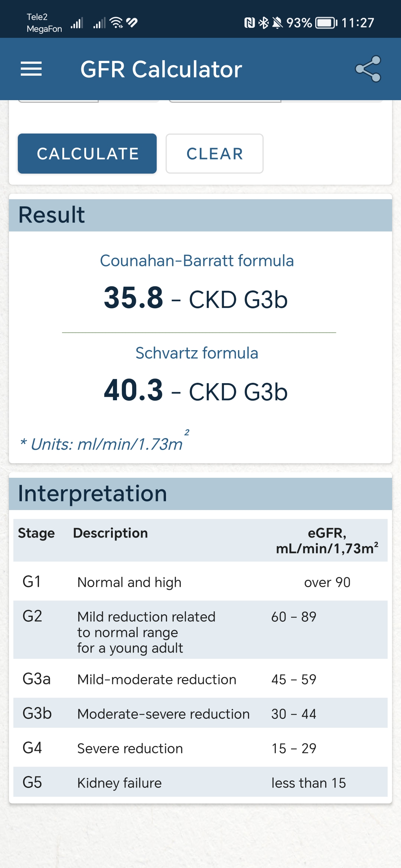Click the CLEAR button
Image resolution: width=401 pixels, height=868 pixels.
[x=215, y=154]
